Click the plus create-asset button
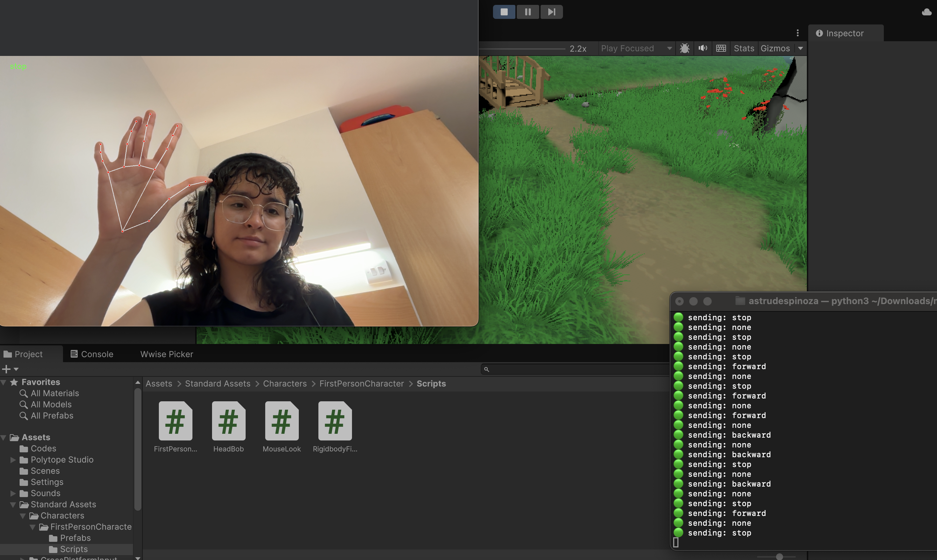937x560 pixels. [6, 369]
